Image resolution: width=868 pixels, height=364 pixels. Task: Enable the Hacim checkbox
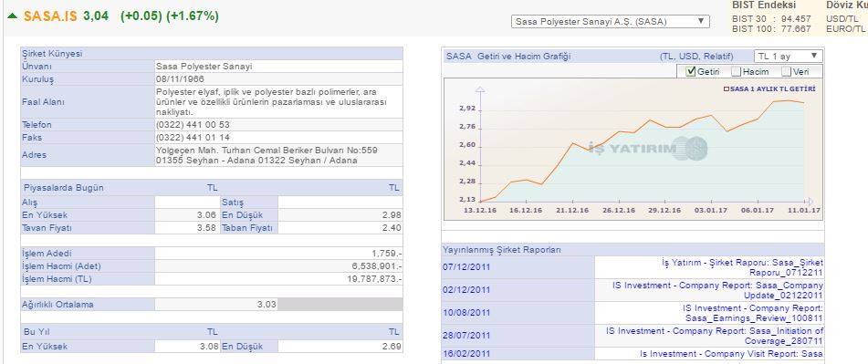coord(736,71)
